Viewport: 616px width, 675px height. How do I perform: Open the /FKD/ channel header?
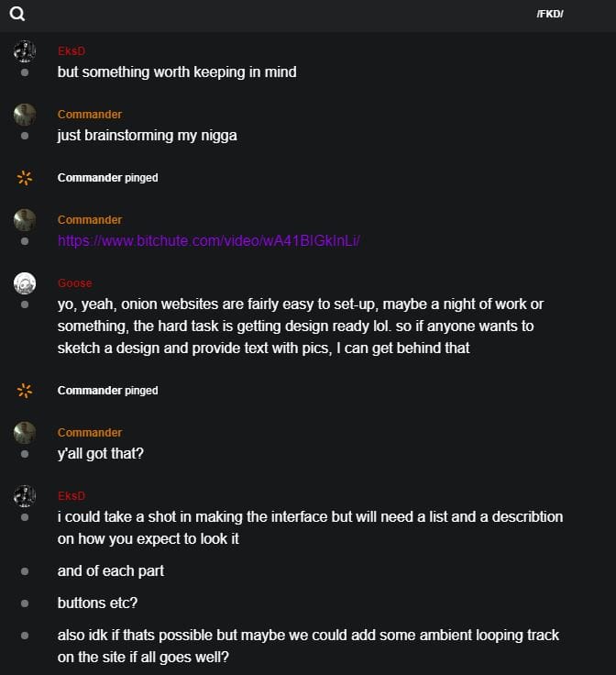[x=550, y=14]
